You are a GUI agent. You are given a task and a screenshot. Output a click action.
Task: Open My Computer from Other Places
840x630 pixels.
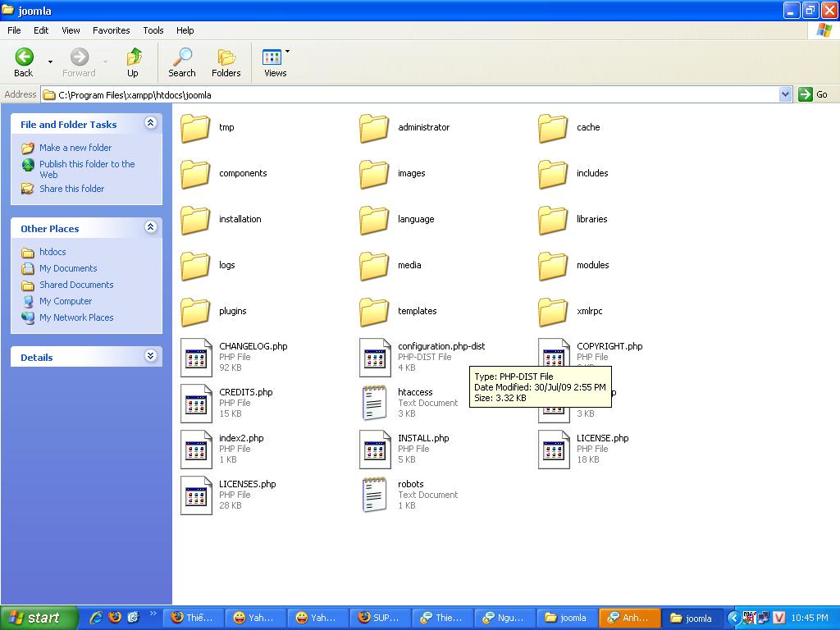[66, 302]
